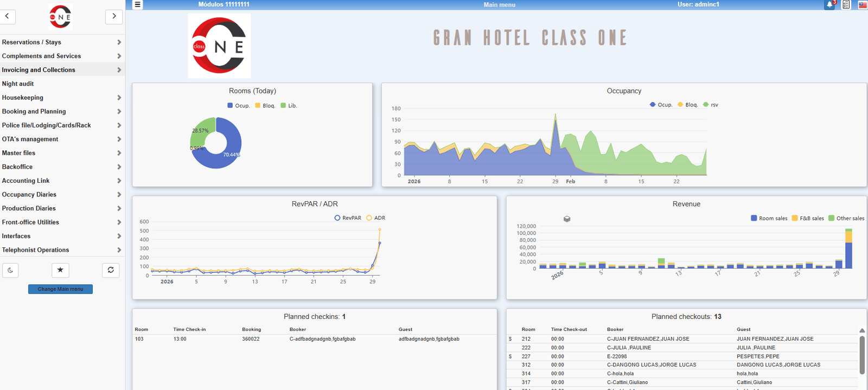Open the Telephonist Operations menu item

[x=62, y=250]
